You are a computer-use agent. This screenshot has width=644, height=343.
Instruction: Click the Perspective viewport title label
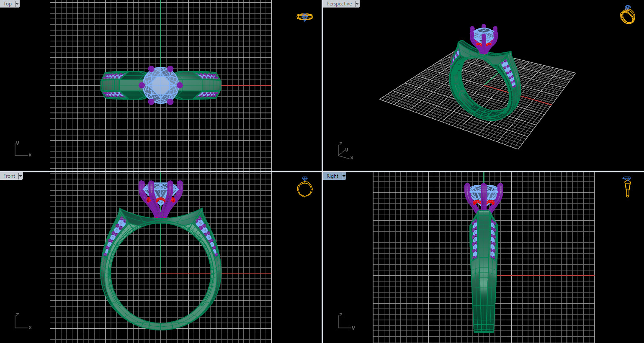[x=339, y=4]
